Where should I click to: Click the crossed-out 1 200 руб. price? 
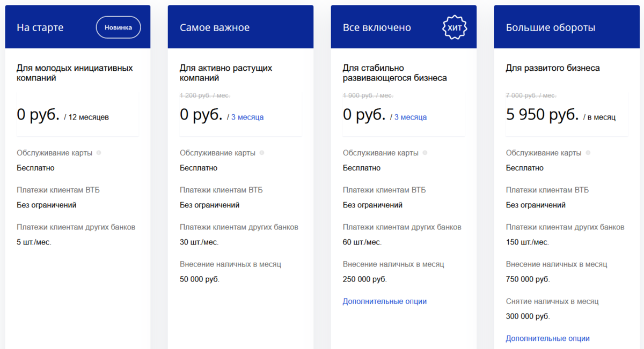tap(204, 95)
